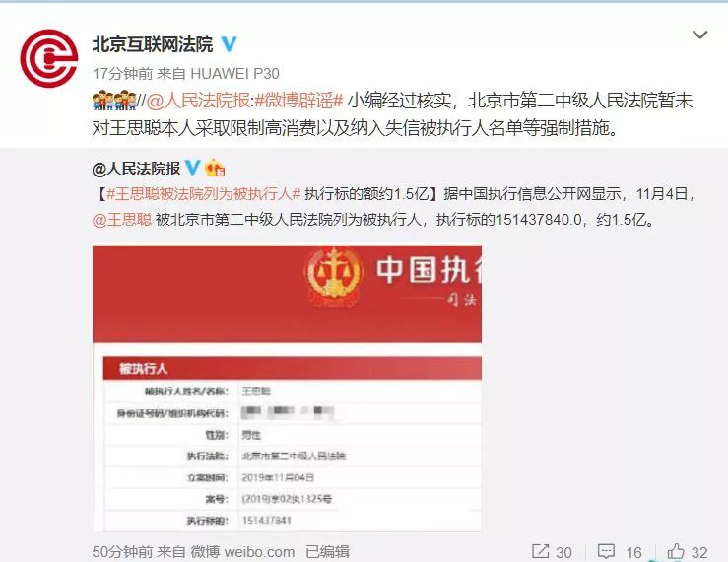Open the @人民法院报 mention in the repost comment
This screenshot has height=562, width=728.
tap(198, 101)
